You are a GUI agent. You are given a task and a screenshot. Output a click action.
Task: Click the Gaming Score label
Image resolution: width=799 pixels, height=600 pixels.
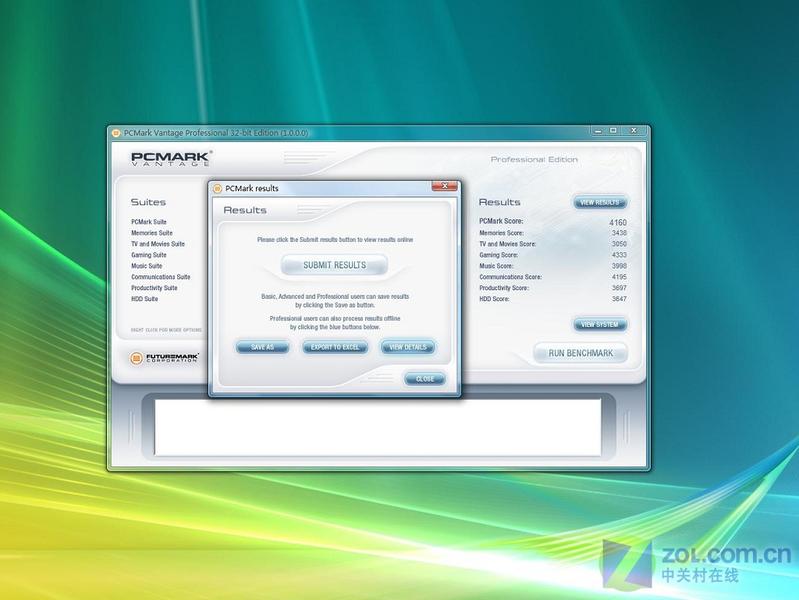[498, 255]
